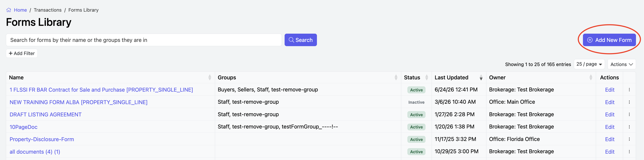The width and height of the screenshot is (644, 160).
Task: Go to Transactions in breadcrumb
Action: tap(48, 10)
